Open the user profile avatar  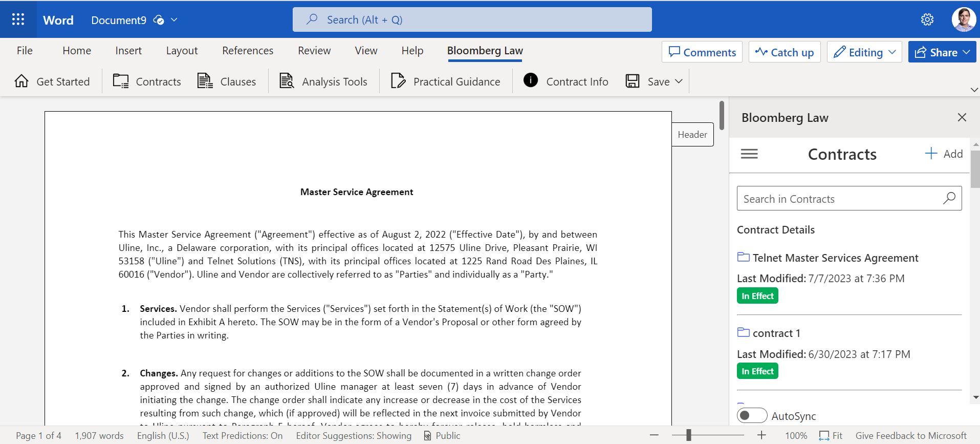[964, 19]
